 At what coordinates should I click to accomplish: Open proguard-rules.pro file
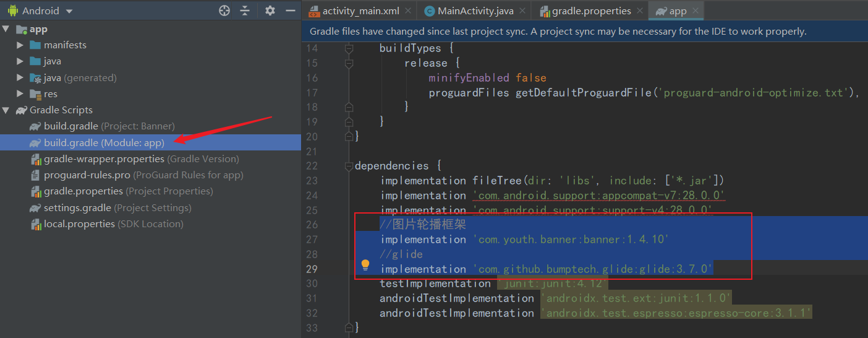coord(137,175)
